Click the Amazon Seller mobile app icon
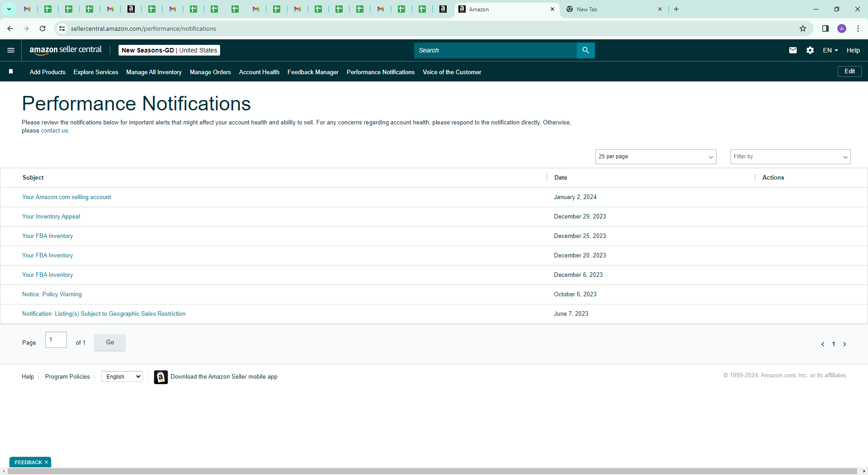Viewport: 868px width, 475px height. (x=161, y=377)
